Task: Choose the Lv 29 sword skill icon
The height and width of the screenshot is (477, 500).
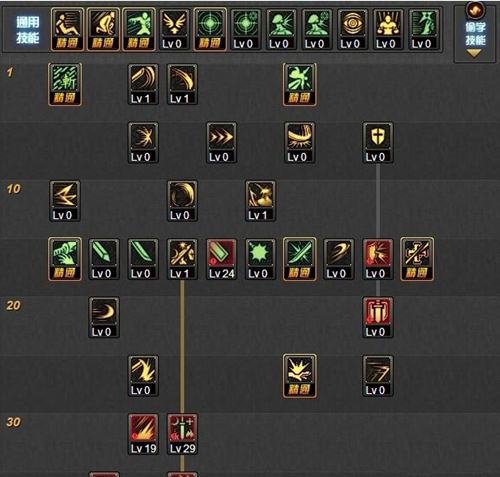Action: [x=182, y=434]
